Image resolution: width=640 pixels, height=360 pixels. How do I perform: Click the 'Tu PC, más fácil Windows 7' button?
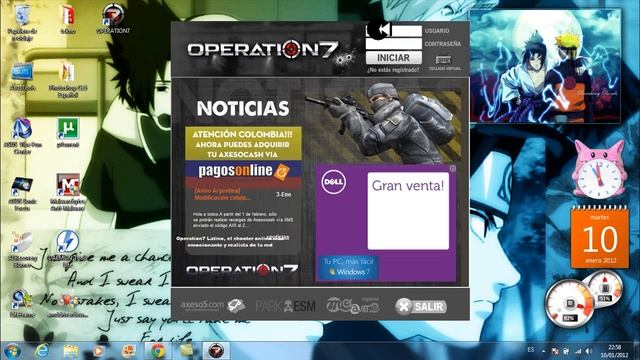tap(348, 267)
